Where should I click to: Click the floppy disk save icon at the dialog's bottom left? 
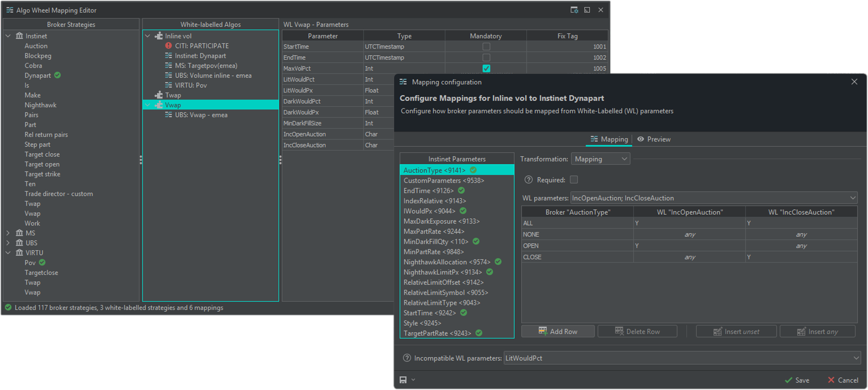click(x=403, y=380)
